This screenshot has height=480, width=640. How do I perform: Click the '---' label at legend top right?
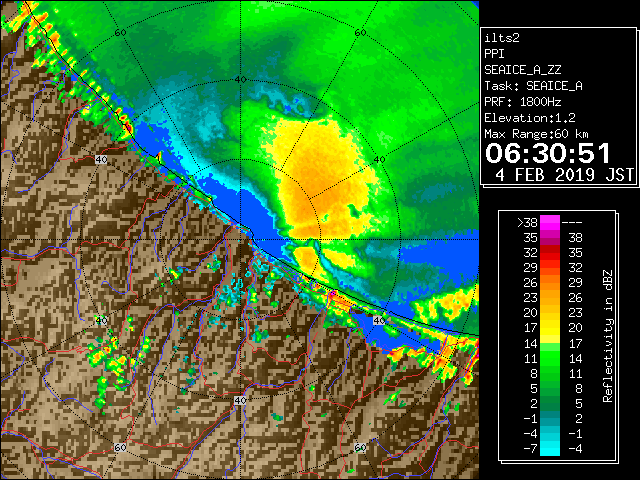click(x=572, y=223)
